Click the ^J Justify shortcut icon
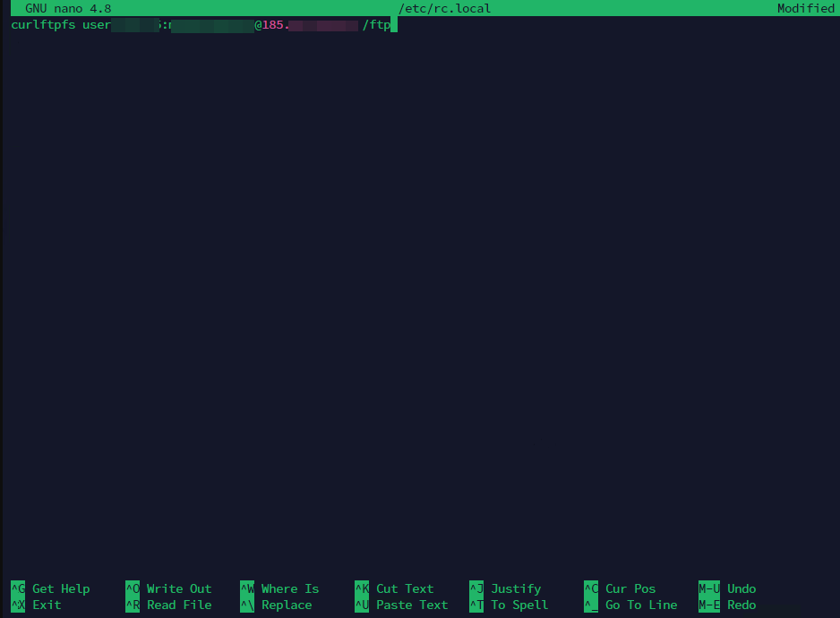 click(x=476, y=588)
